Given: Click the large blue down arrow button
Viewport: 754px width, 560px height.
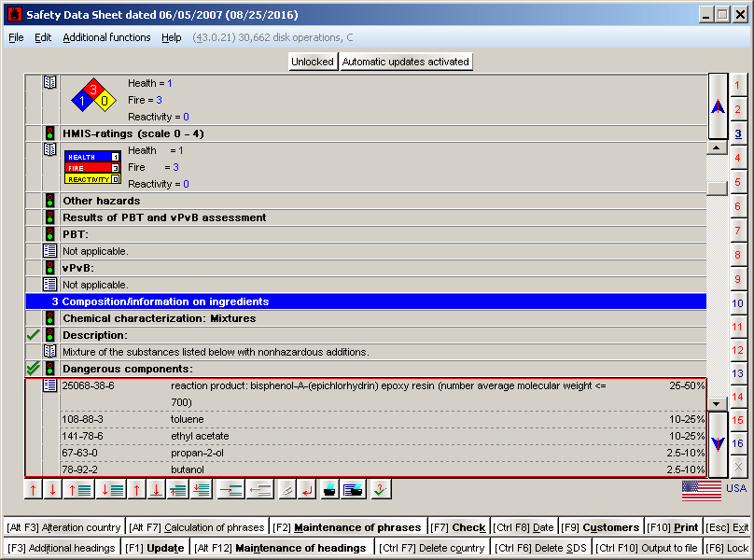Looking at the screenshot, I should click(x=718, y=444).
